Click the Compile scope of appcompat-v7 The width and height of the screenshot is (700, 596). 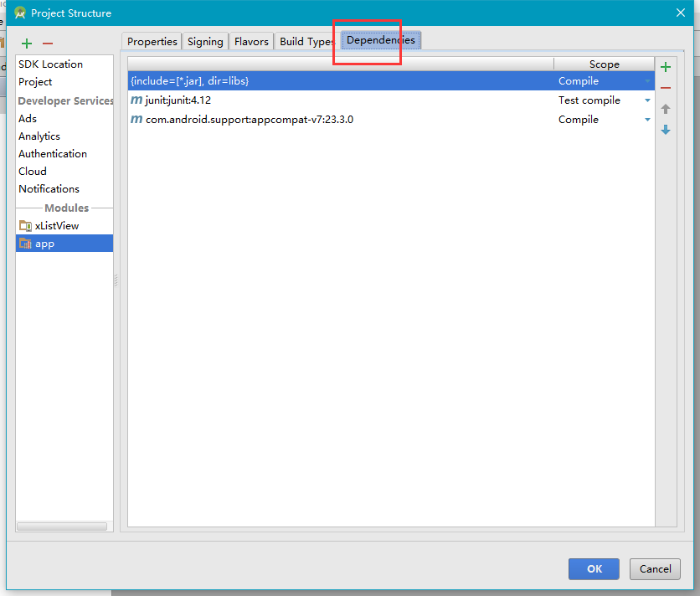[578, 119]
